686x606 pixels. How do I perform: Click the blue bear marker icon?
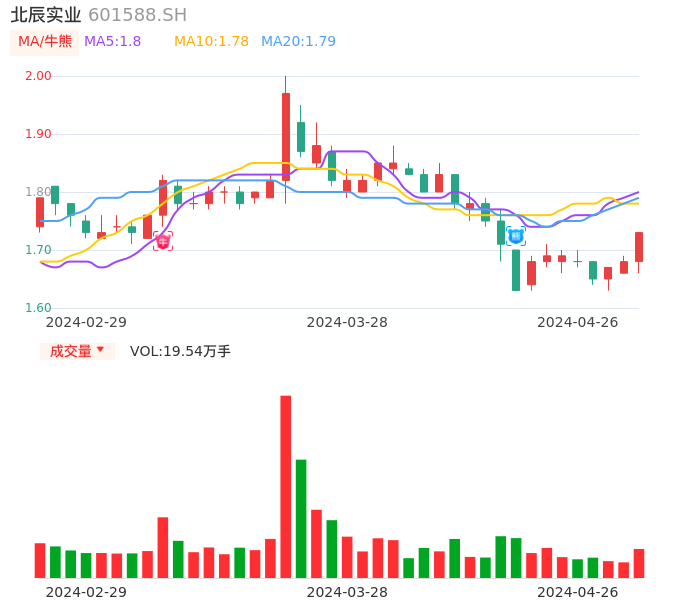coord(515,236)
